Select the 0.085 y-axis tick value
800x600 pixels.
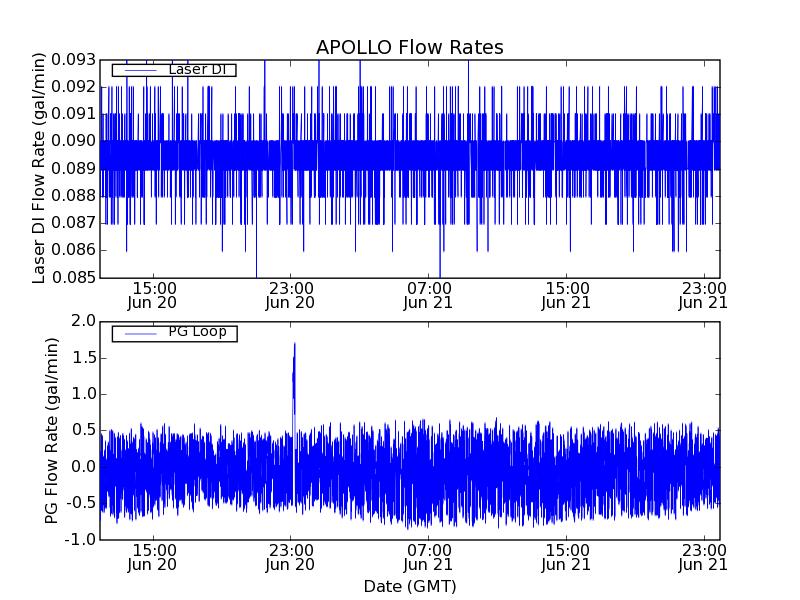tap(73, 278)
